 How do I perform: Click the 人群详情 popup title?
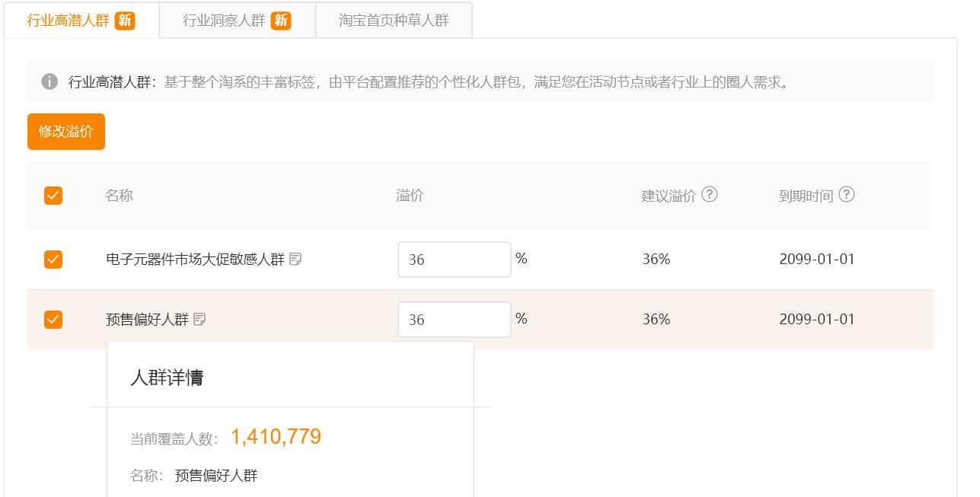pyautogui.click(x=167, y=378)
